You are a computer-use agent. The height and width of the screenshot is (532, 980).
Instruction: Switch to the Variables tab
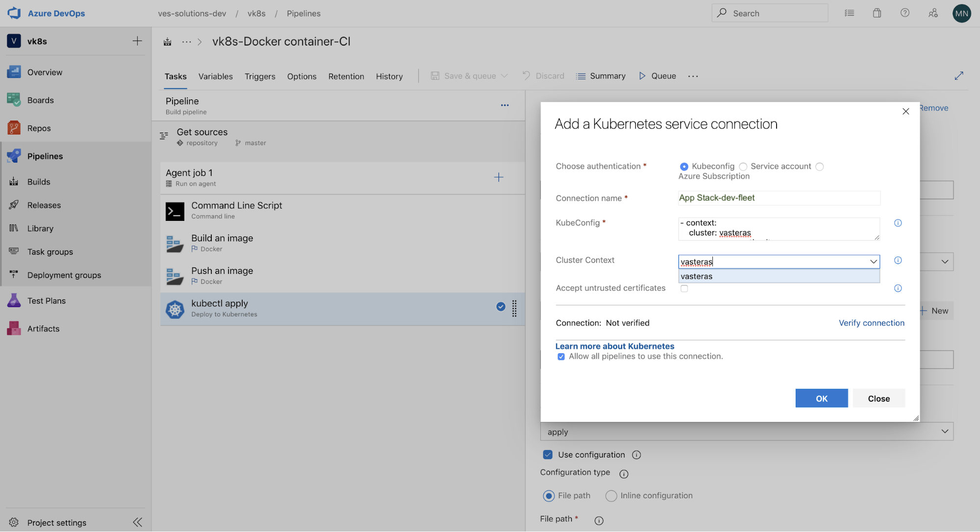[215, 76]
